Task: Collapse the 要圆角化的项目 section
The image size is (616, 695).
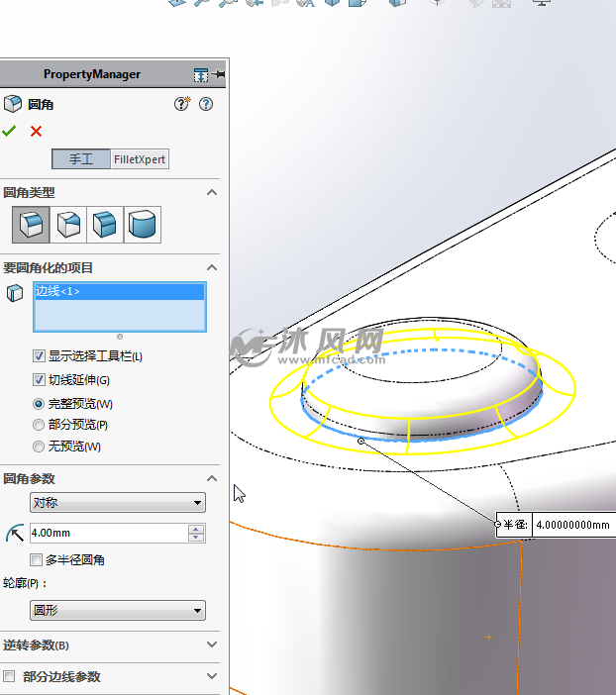Action: [212, 267]
